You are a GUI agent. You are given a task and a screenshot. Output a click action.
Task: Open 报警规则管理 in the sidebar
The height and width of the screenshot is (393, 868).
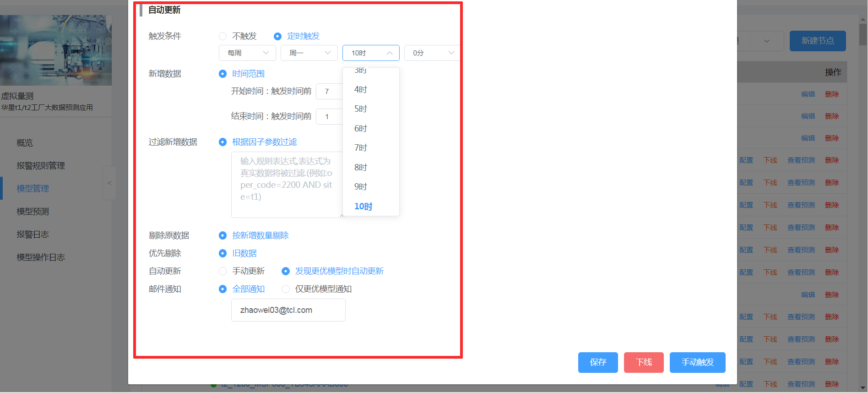click(41, 166)
